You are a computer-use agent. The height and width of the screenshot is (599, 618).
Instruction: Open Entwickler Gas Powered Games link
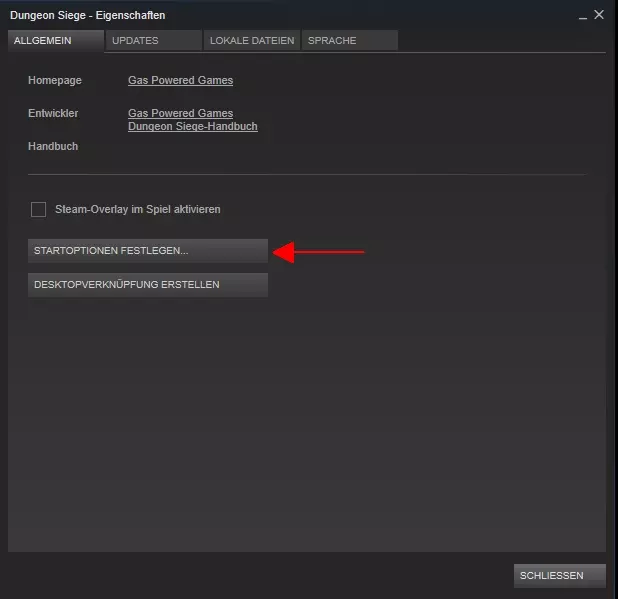(181, 113)
